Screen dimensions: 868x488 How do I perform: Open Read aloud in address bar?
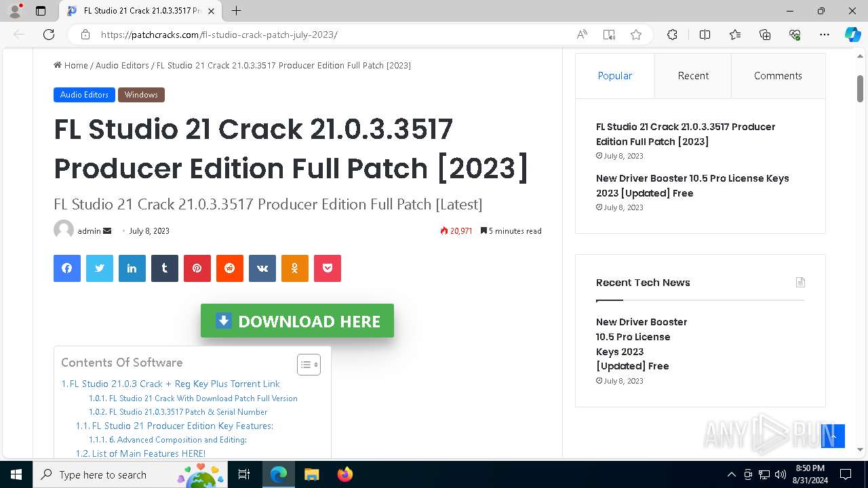click(x=582, y=35)
